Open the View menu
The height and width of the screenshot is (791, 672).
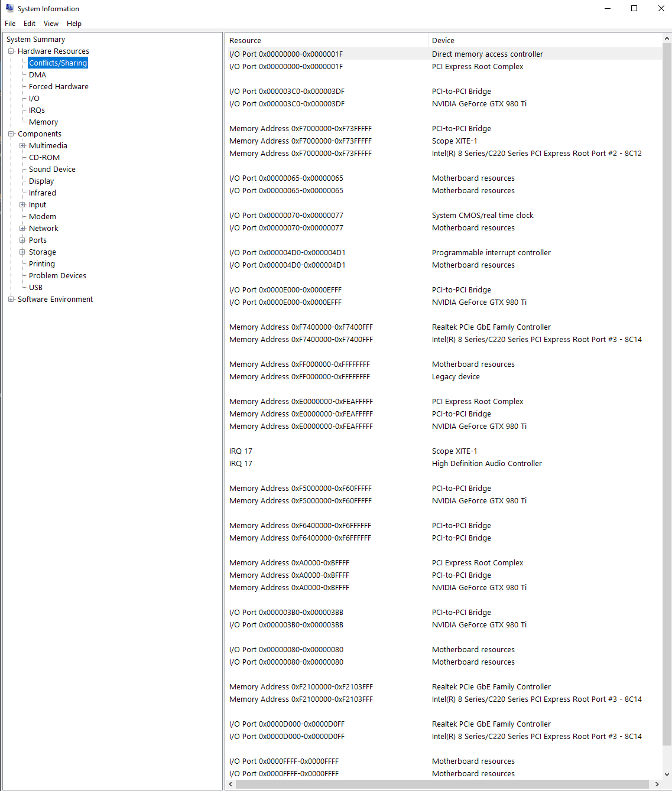(x=51, y=24)
